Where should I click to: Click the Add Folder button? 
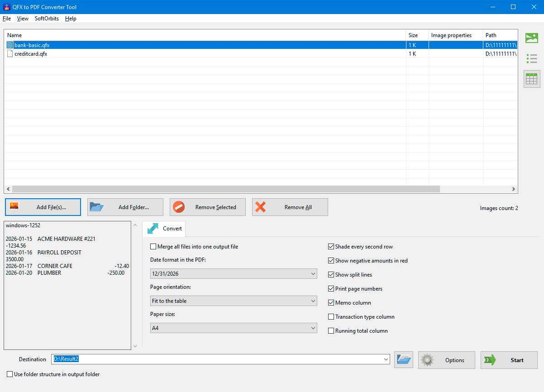(125, 207)
